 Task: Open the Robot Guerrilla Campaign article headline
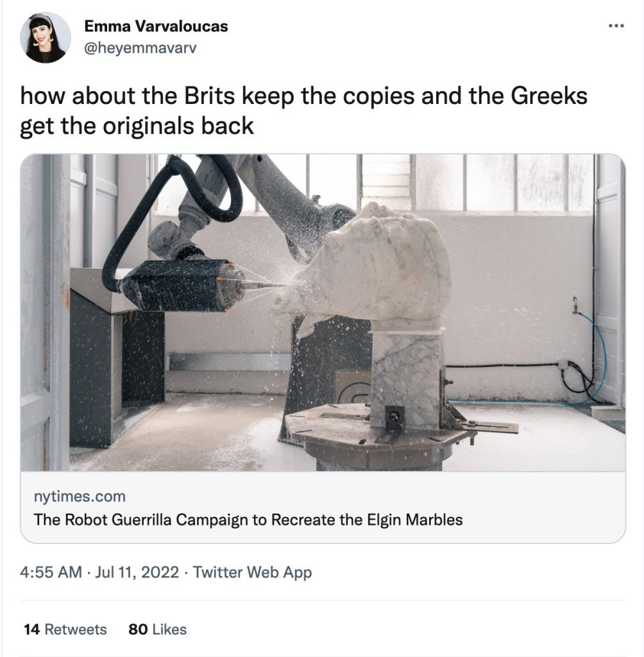(x=248, y=520)
